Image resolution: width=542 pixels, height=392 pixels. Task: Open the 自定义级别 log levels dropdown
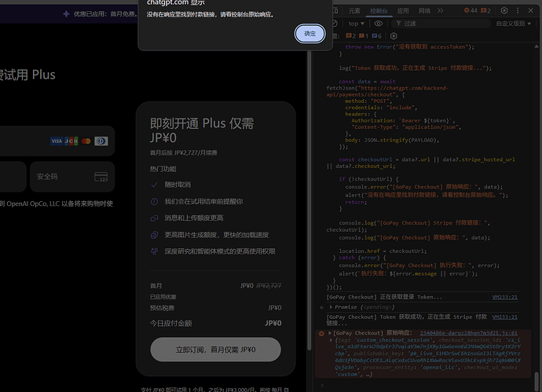(513, 24)
